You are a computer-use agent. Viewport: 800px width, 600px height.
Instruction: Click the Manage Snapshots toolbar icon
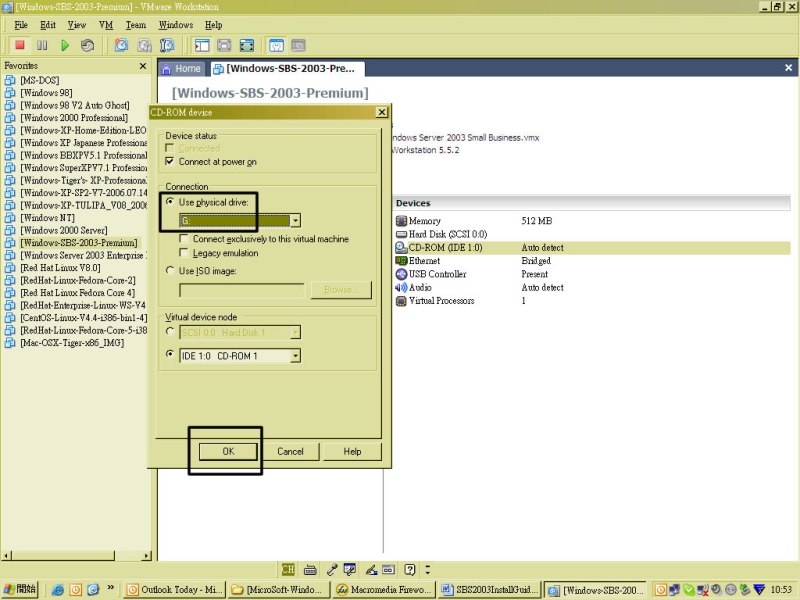(167, 45)
